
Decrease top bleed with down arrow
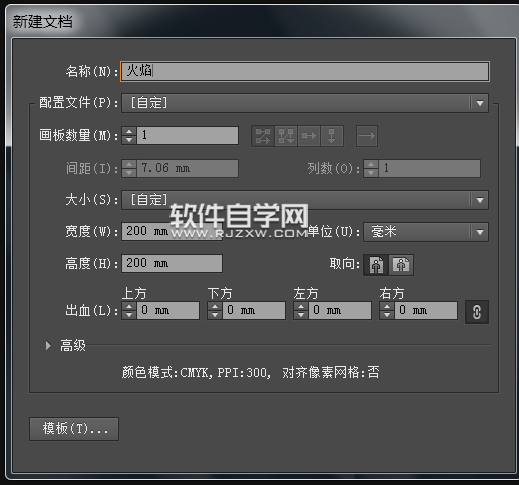point(129,315)
